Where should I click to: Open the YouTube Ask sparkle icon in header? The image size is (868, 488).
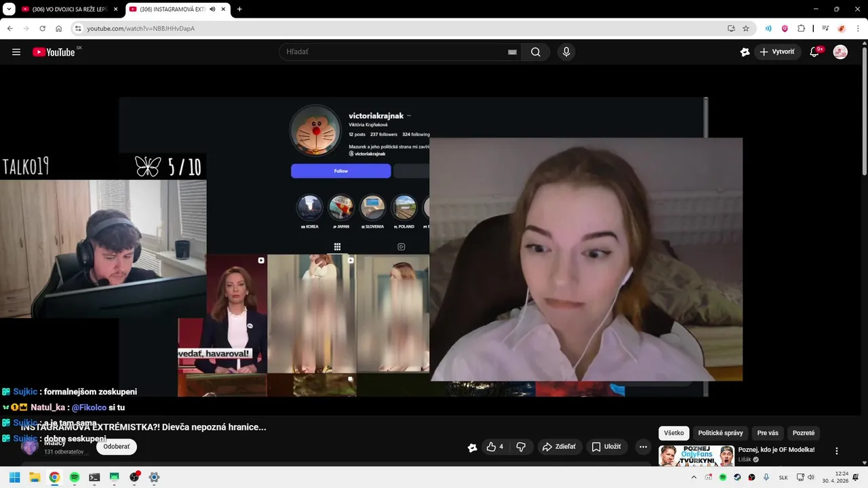(745, 52)
